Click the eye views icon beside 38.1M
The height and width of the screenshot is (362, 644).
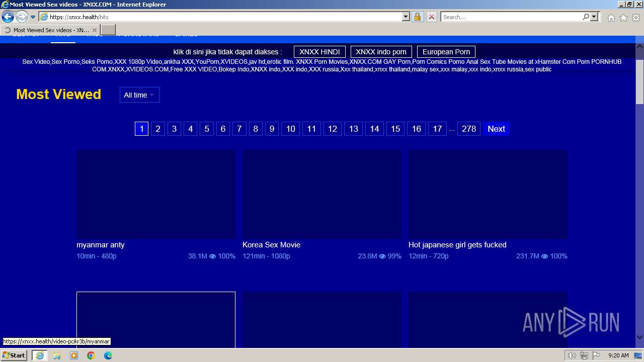(212, 256)
